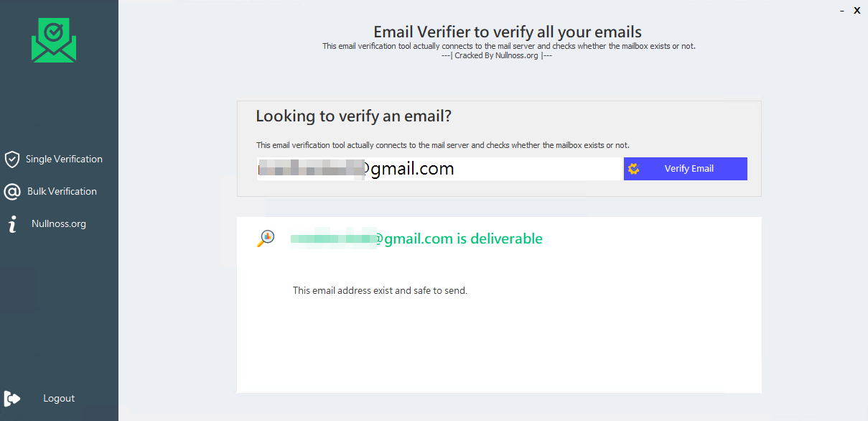Viewport: 868px width, 421px height.
Task: Open the Single Verification menu item
Action: (64, 159)
